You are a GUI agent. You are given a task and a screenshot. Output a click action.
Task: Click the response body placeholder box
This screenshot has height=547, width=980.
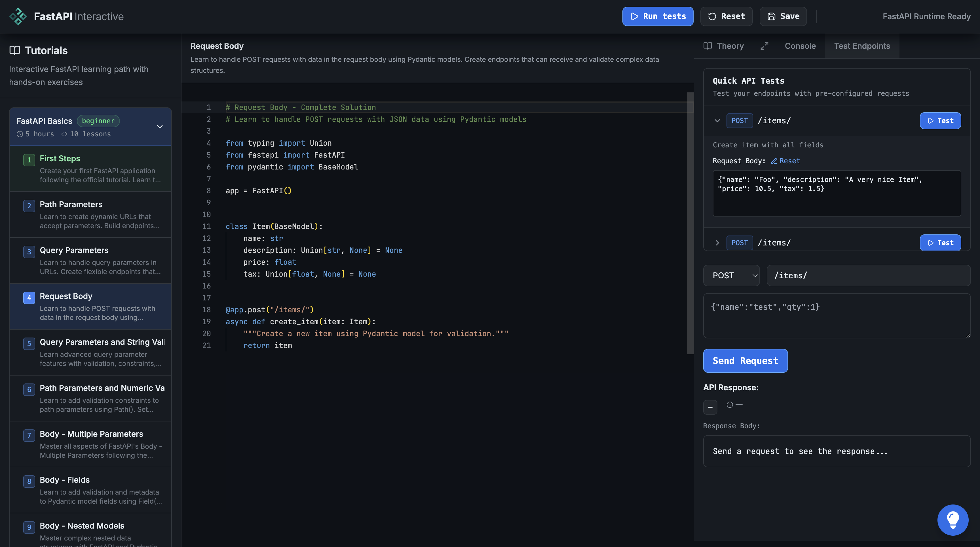click(837, 451)
